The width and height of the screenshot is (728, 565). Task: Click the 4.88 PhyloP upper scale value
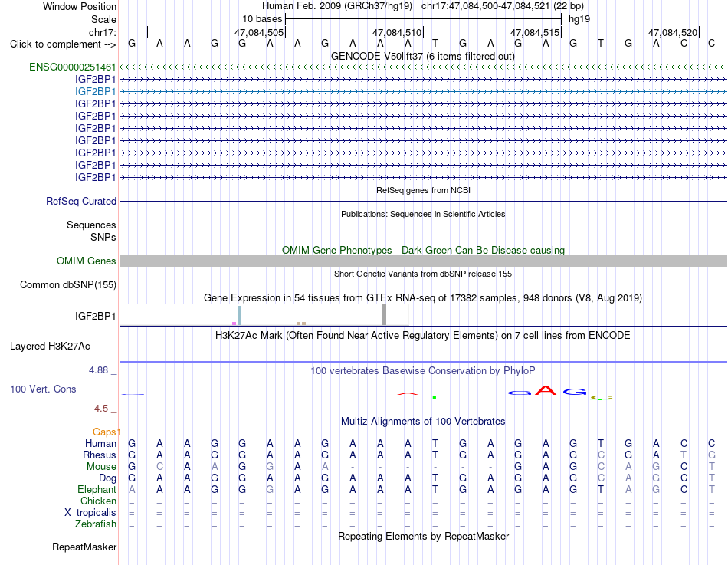click(98, 370)
